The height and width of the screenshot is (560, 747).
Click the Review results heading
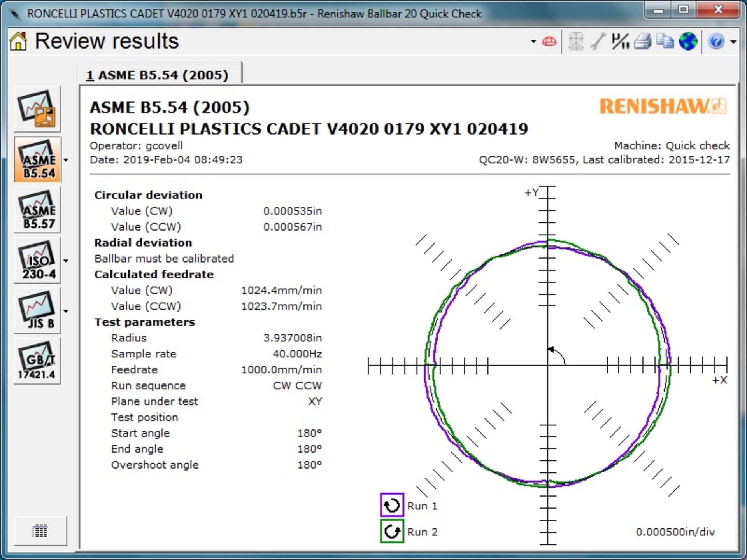point(107,41)
